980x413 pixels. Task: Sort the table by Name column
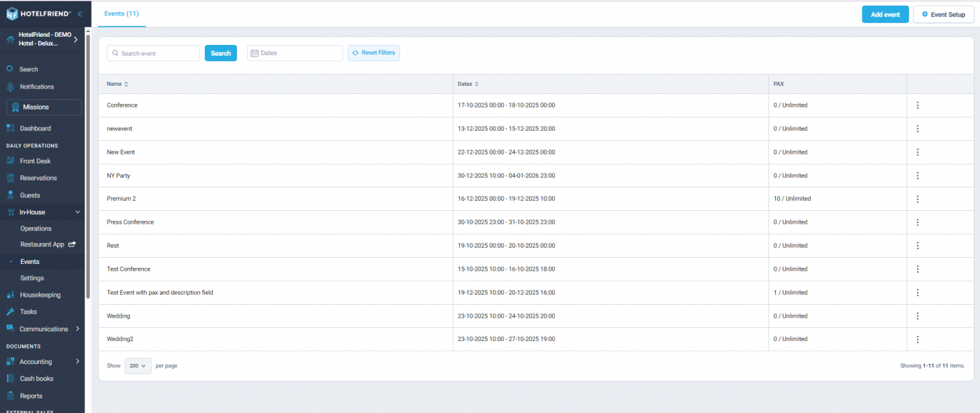coord(117,84)
